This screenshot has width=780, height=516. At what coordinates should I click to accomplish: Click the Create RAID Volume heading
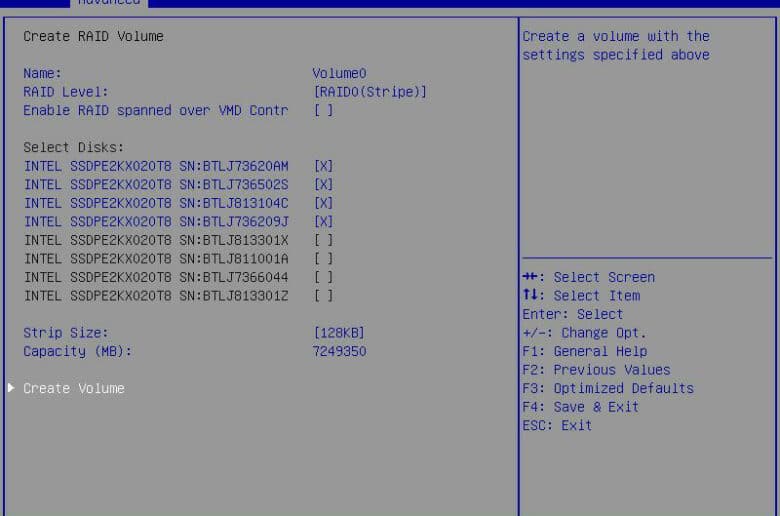[x=94, y=36]
